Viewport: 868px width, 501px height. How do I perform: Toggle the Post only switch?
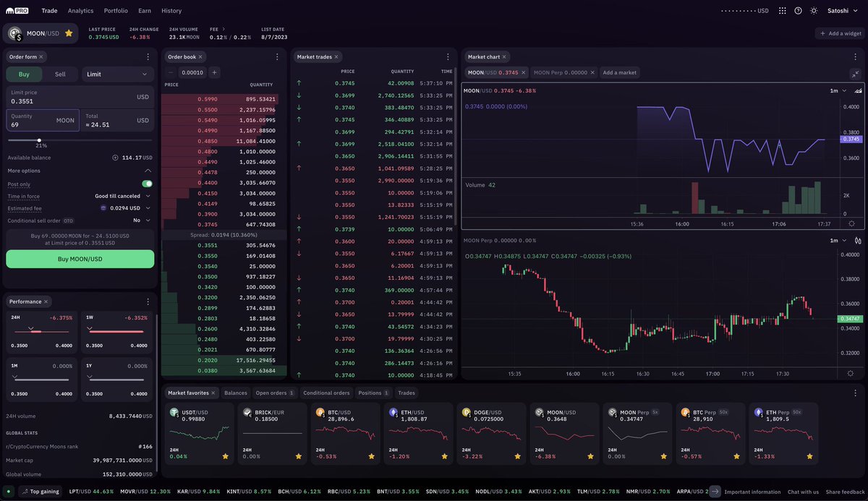tap(147, 184)
